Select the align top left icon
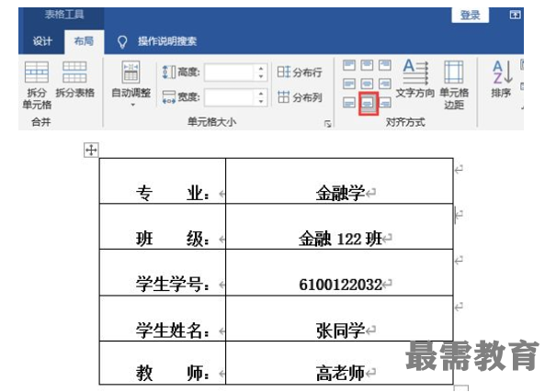Image resolution: width=545 pixels, height=392 pixels. (349, 65)
